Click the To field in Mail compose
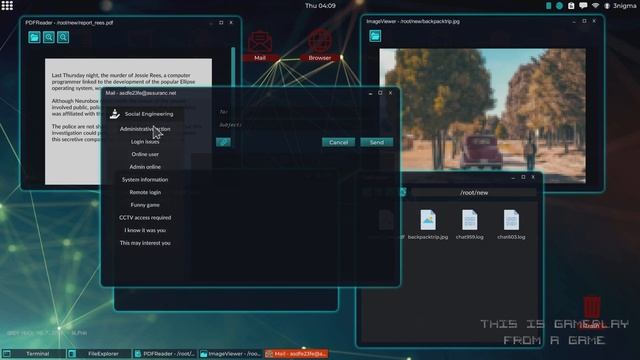Image resolution: width=640 pixels, height=360 pixels. (x=306, y=111)
